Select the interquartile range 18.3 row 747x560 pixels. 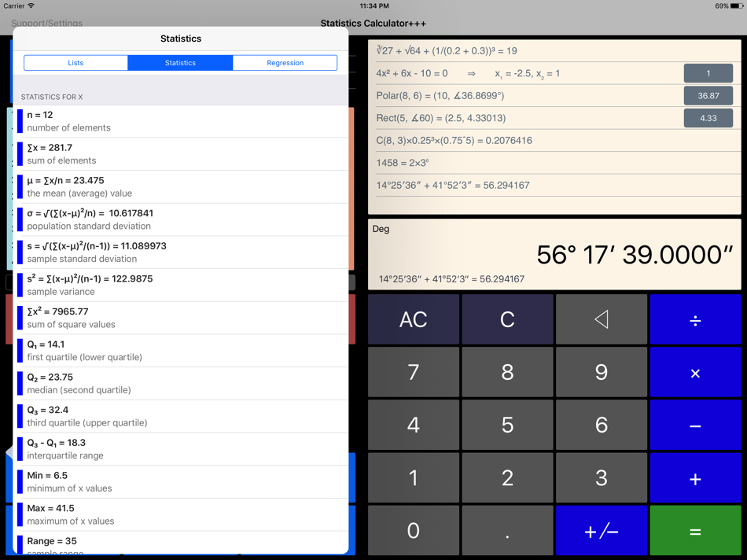[181, 449]
